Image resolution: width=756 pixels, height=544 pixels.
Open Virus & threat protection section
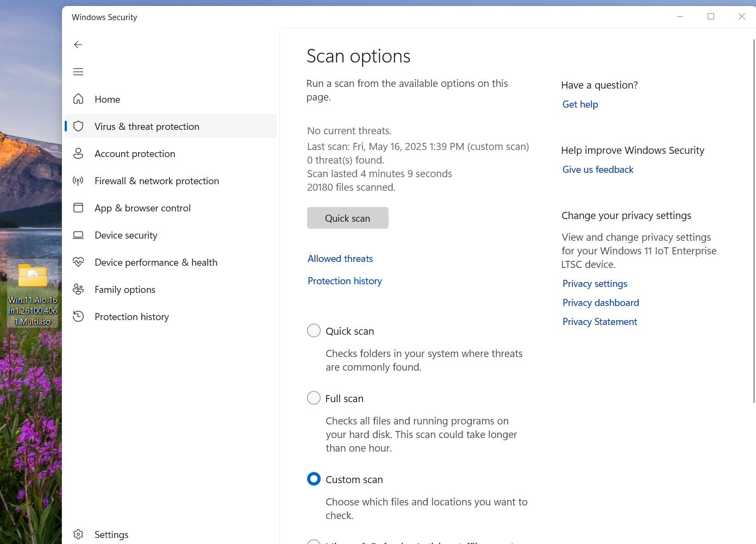(171, 126)
